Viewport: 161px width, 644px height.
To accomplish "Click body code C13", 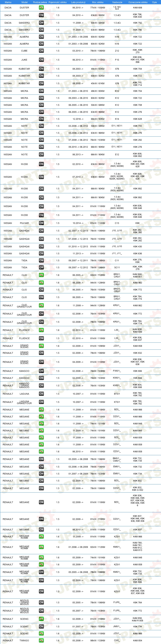I will (x=117, y=223).
